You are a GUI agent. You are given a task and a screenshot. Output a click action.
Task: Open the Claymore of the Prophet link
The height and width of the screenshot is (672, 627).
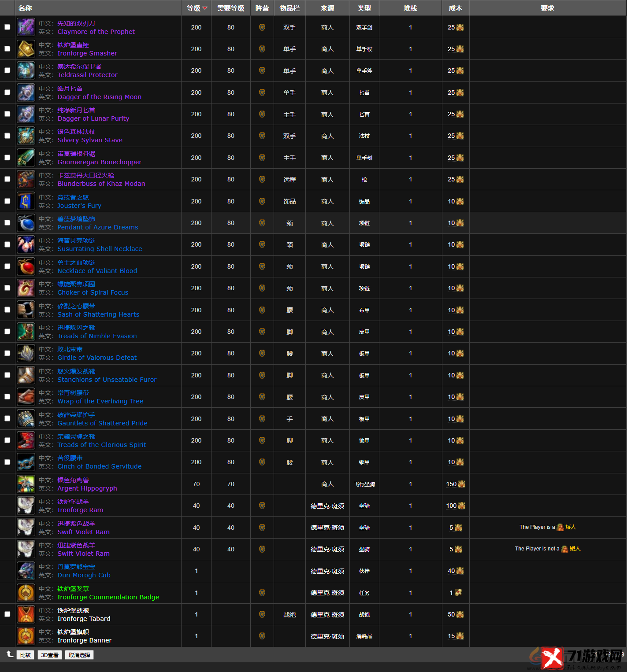pos(96,32)
